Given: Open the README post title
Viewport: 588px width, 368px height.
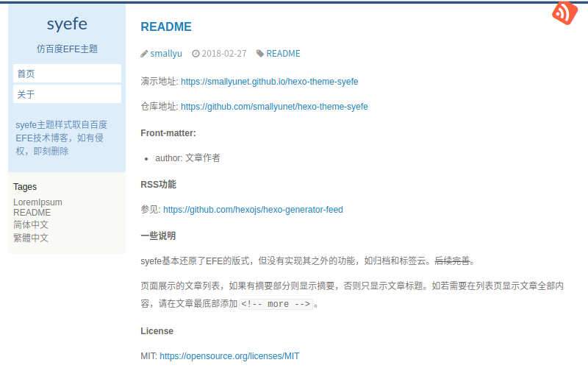Looking at the screenshot, I should coord(166,27).
